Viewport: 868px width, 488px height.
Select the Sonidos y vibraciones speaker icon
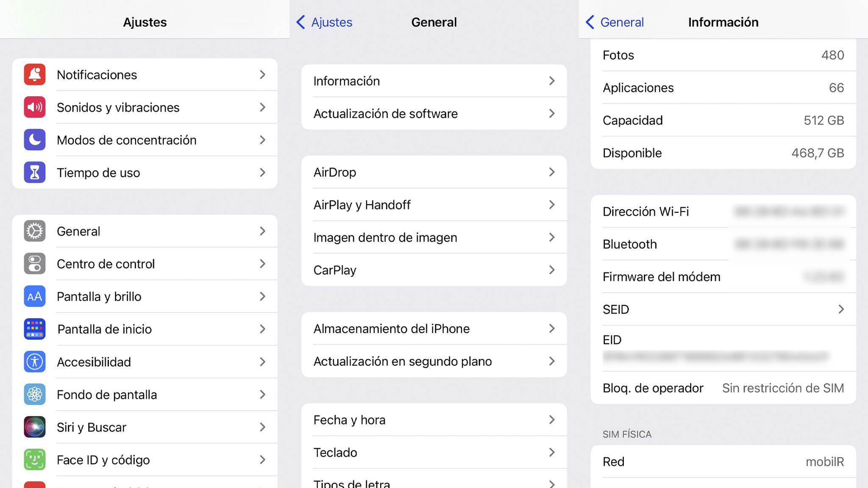(35, 107)
